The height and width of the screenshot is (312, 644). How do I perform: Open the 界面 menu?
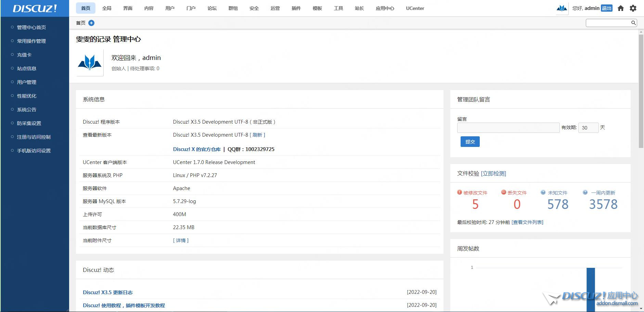tap(128, 8)
